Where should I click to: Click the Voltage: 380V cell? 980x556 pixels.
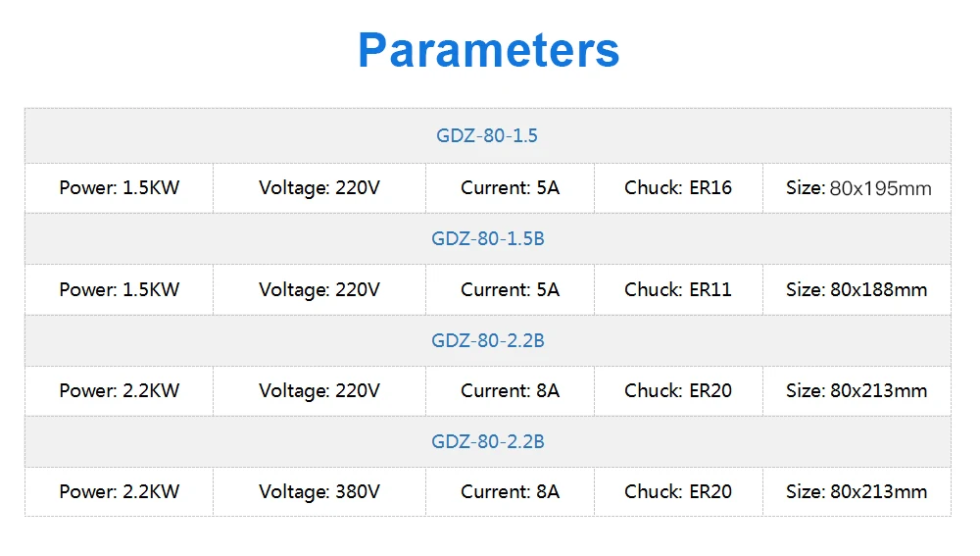tap(319, 491)
